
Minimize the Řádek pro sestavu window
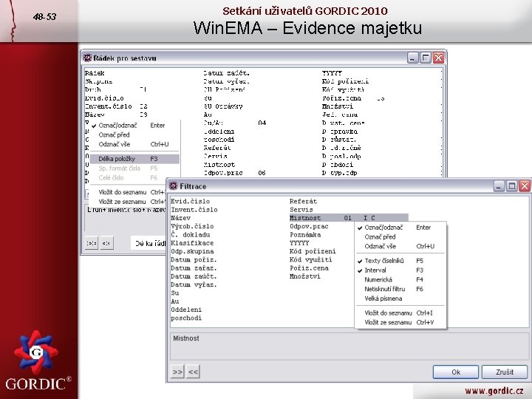(x=412, y=58)
